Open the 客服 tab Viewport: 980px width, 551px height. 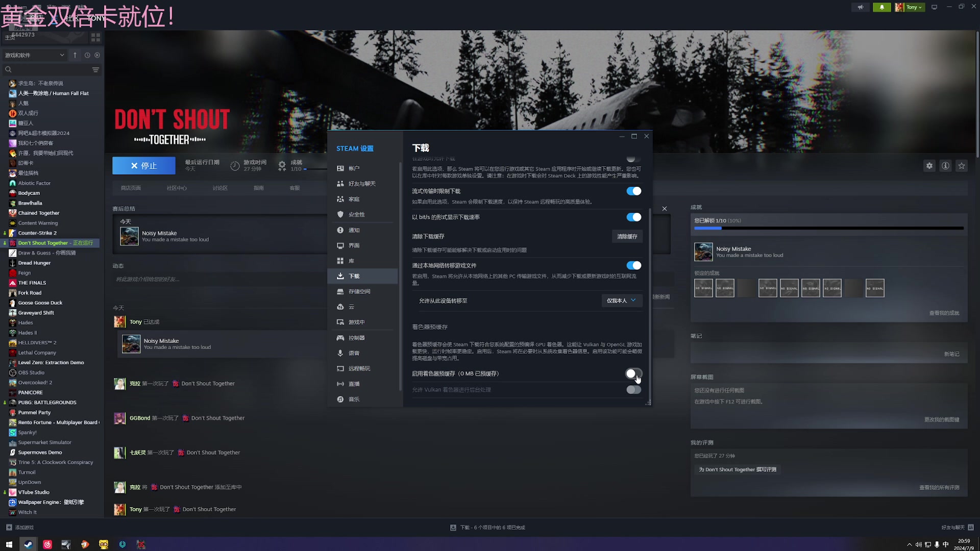[295, 188]
